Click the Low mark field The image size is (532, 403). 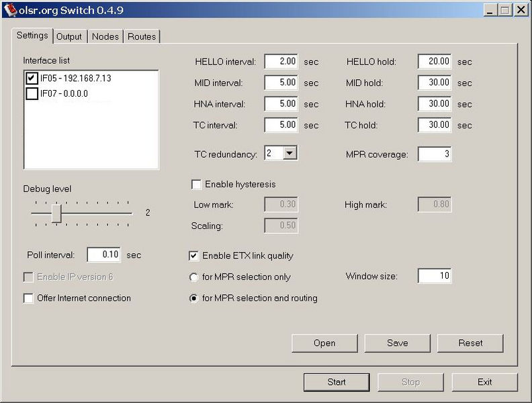[281, 204]
